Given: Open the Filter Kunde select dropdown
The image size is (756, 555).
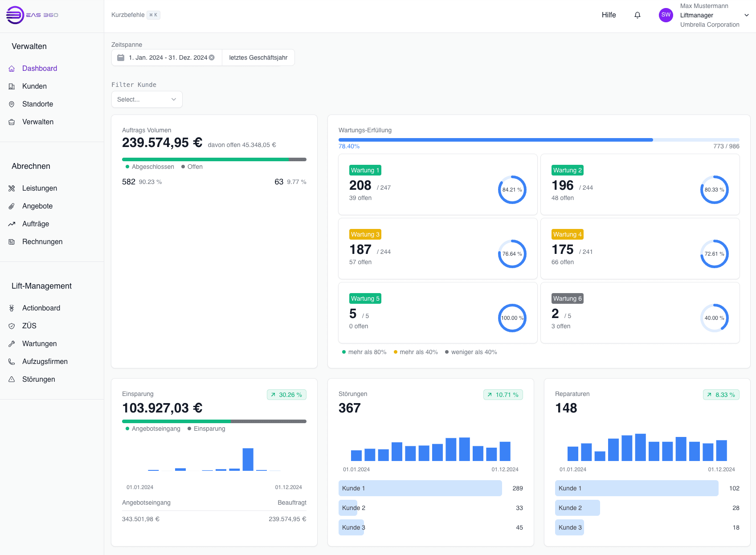Looking at the screenshot, I should [147, 99].
